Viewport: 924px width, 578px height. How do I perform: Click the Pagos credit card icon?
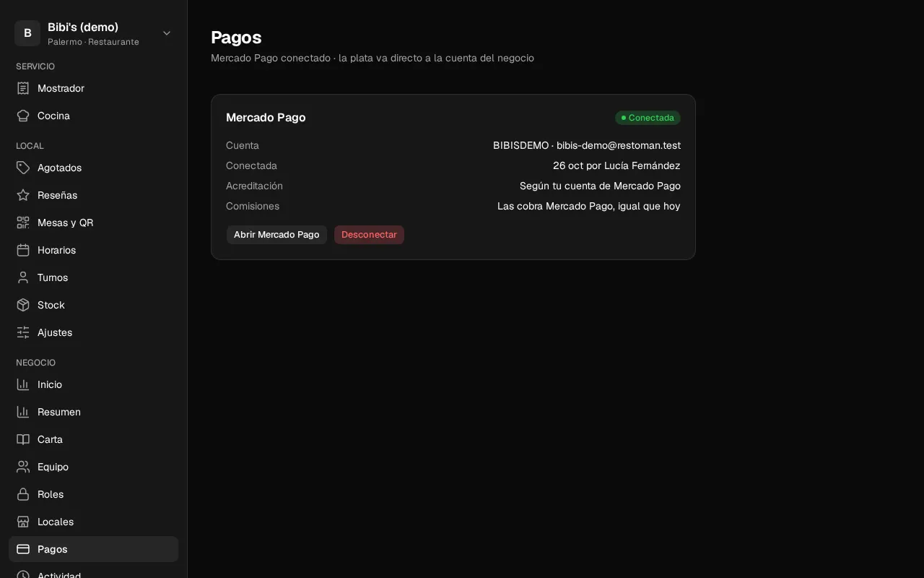tap(23, 549)
